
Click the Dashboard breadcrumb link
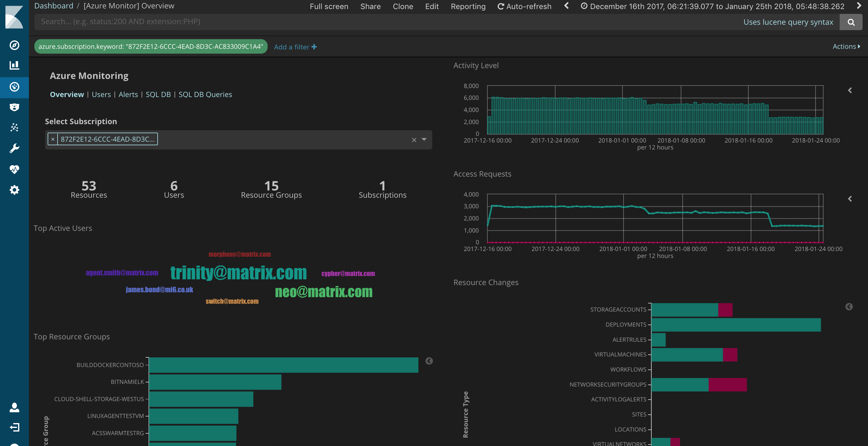click(54, 6)
